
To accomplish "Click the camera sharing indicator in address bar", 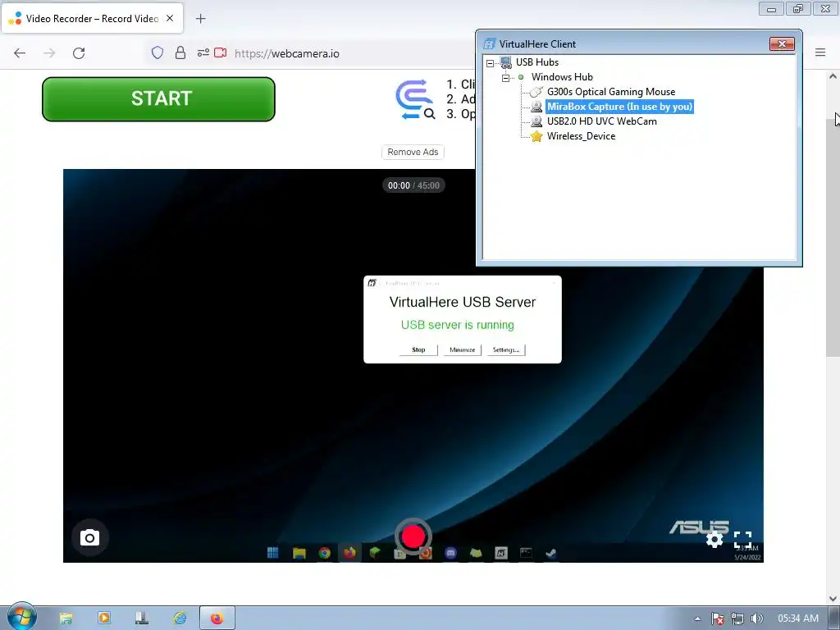I will tap(220, 52).
